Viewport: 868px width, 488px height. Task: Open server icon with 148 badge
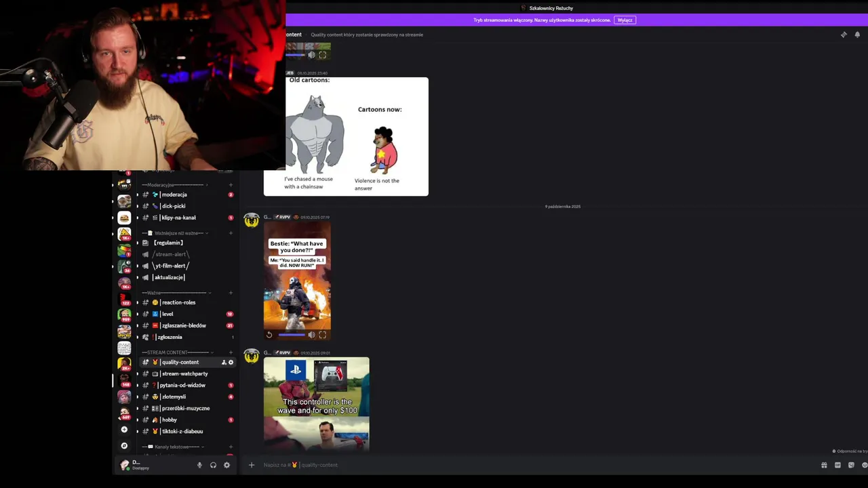124,381
